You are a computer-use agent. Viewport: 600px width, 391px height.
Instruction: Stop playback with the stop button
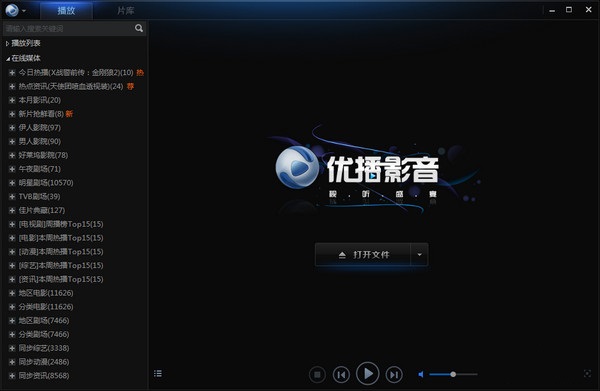(x=317, y=375)
